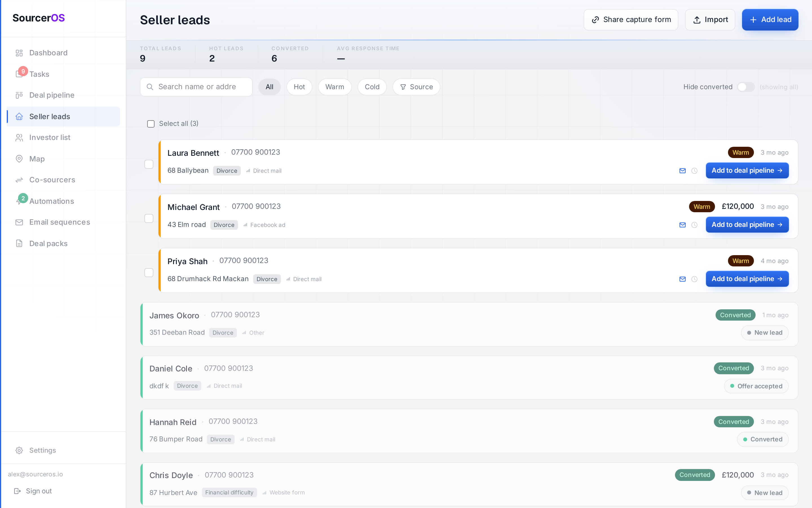812x508 pixels.
Task: Filter leads by Cold
Action: (x=372, y=87)
